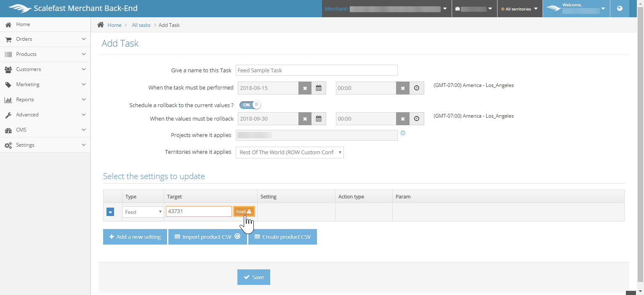
Task: Open calendar picker for rollback date
Action: click(319, 119)
